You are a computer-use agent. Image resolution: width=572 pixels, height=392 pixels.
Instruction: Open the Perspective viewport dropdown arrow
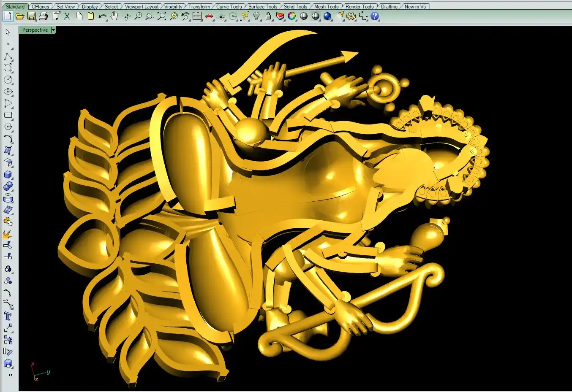coord(53,30)
